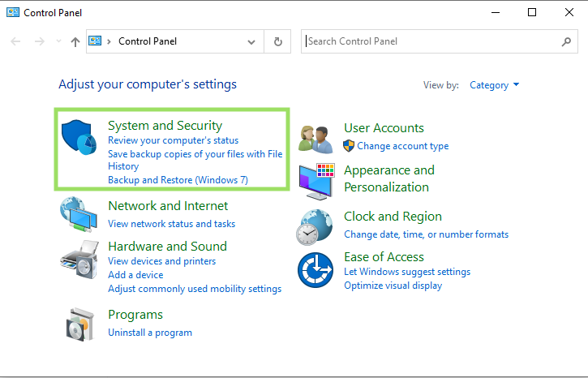The width and height of the screenshot is (588, 378).
Task: Open the User Accounts category heading
Action: pos(384,128)
